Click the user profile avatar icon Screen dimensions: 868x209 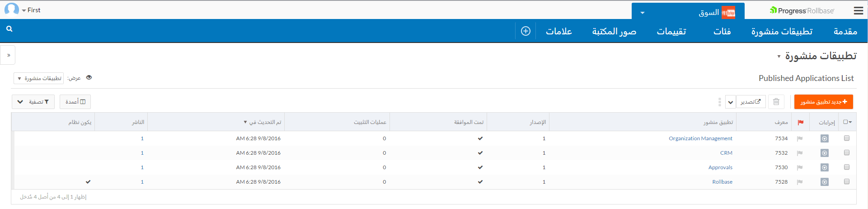(12, 9)
